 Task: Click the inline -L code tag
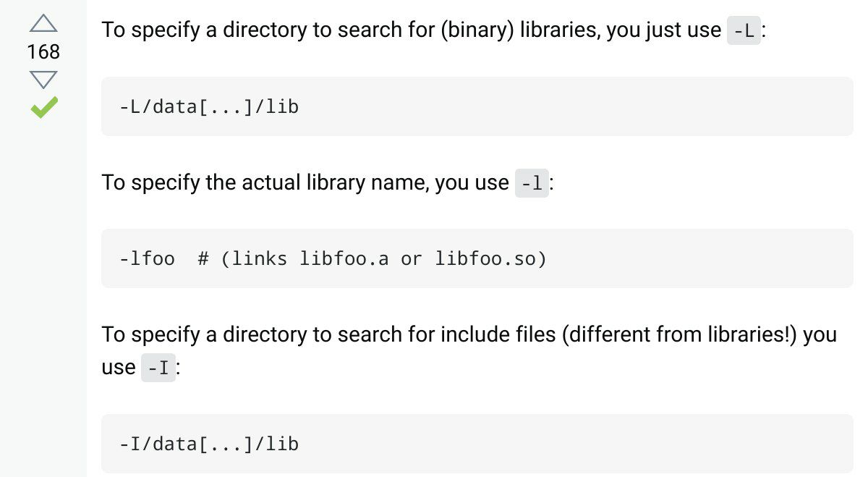pos(744,31)
